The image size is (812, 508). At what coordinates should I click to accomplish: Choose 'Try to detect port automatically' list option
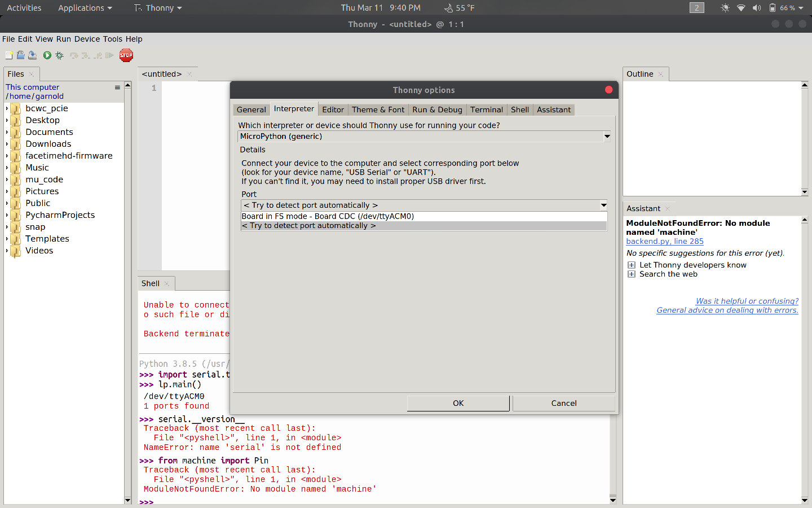pos(424,225)
